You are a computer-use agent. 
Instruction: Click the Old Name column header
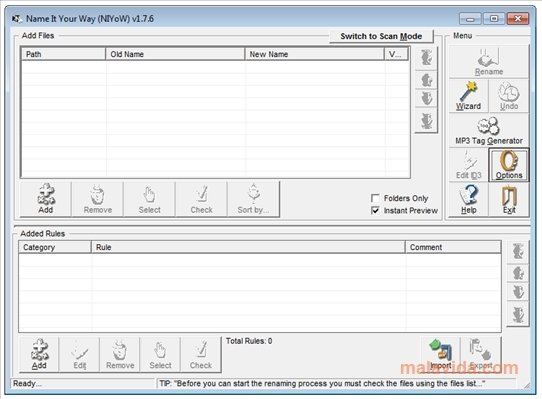175,54
